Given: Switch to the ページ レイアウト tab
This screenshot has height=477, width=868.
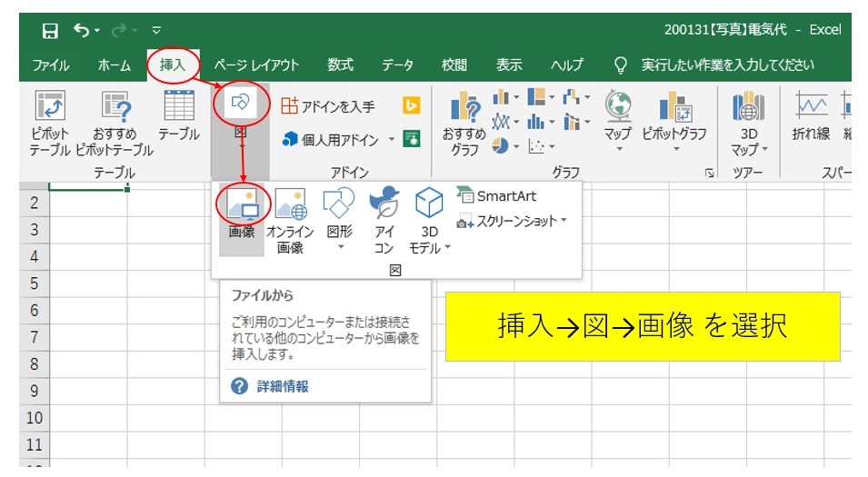Looking at the screenshot, I should coord(256,65).
